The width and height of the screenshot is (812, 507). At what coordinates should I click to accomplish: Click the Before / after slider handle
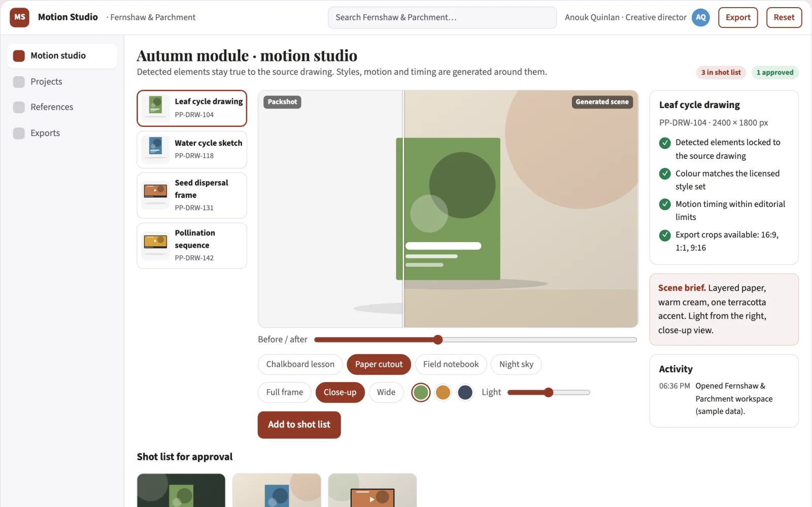point(438,340)
